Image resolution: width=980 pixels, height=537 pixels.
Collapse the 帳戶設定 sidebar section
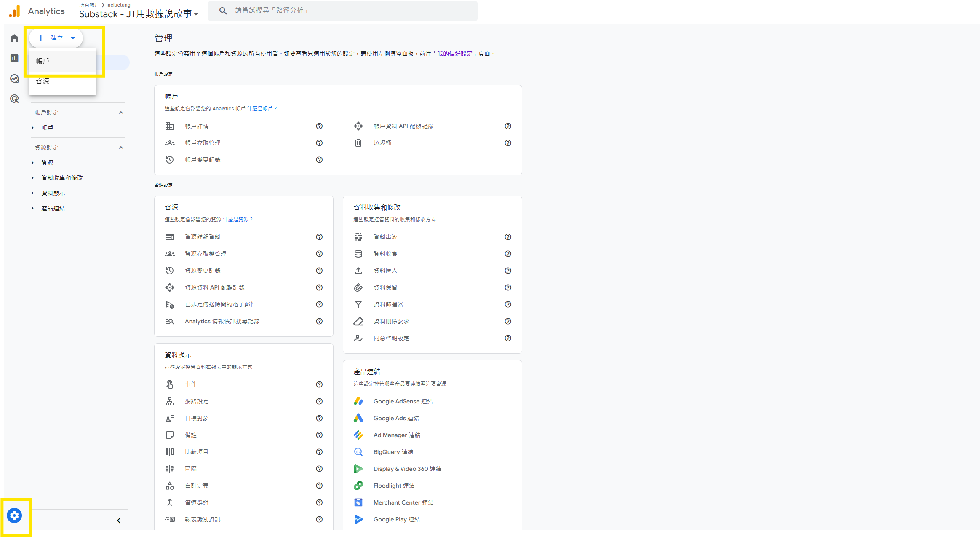[x=121, y=113]
